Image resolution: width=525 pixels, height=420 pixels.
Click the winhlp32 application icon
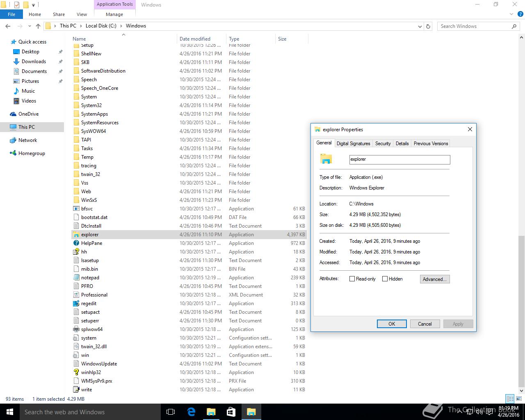(76, 372)
